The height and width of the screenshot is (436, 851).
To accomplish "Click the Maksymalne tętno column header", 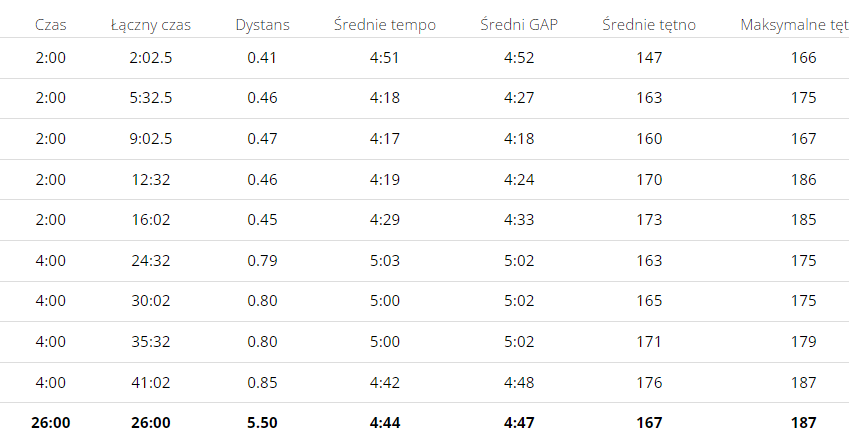I will [795, 25].
